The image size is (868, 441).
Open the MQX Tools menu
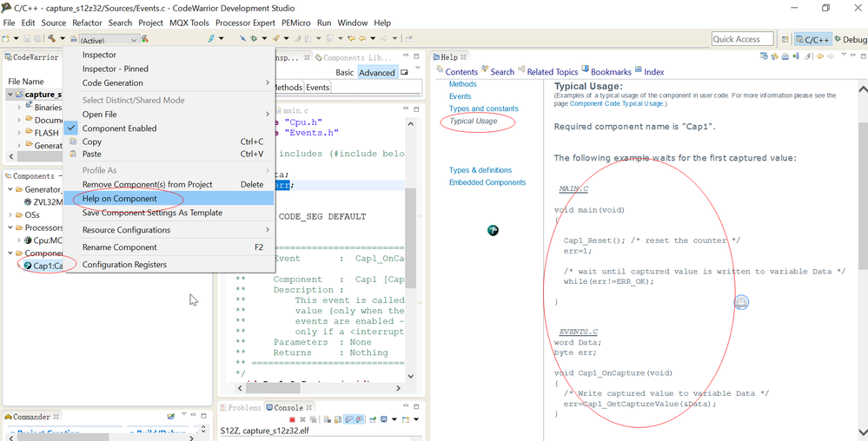[189, 23]
